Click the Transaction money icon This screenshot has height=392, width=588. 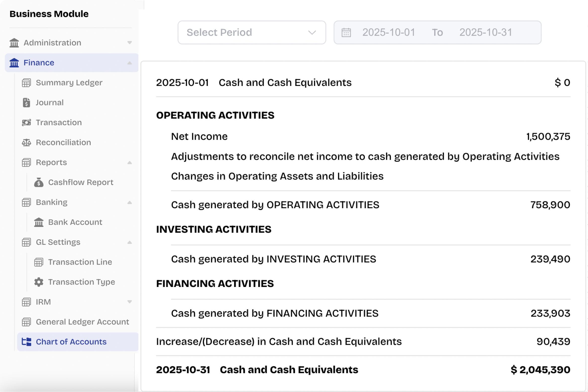tap(26, 122)
